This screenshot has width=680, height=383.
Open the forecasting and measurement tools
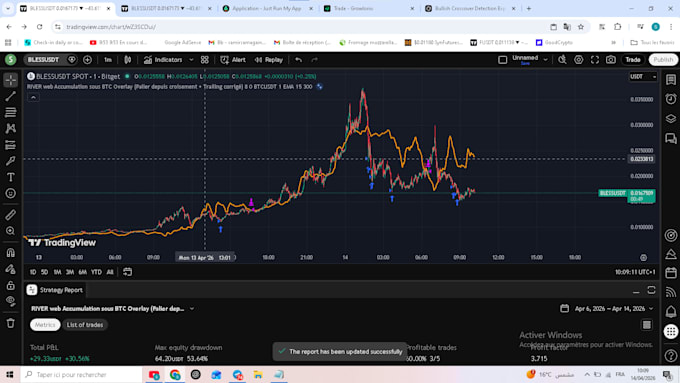(x=11, y=145)
